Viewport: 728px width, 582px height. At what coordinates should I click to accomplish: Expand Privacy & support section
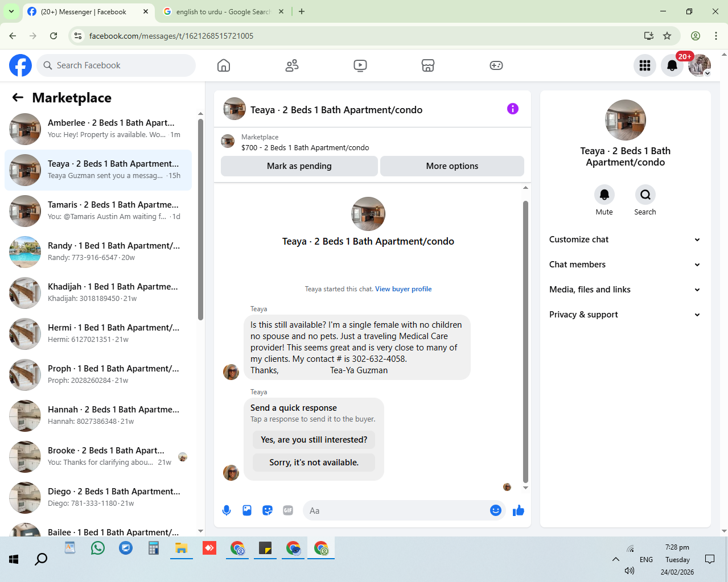[x=625, y=315]
